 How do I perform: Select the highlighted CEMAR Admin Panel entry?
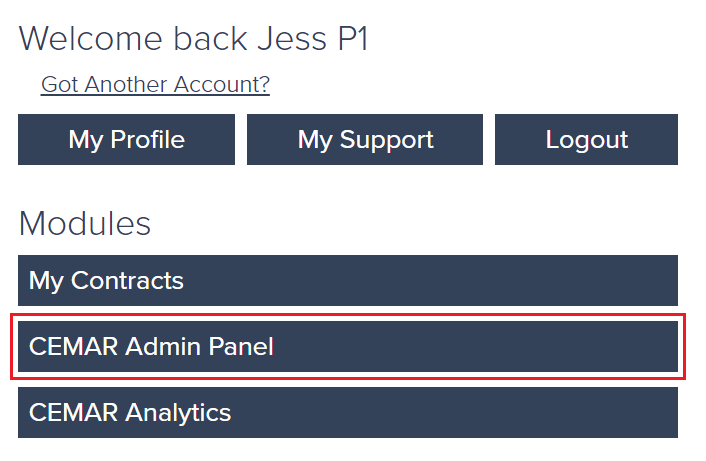[347, 346]
